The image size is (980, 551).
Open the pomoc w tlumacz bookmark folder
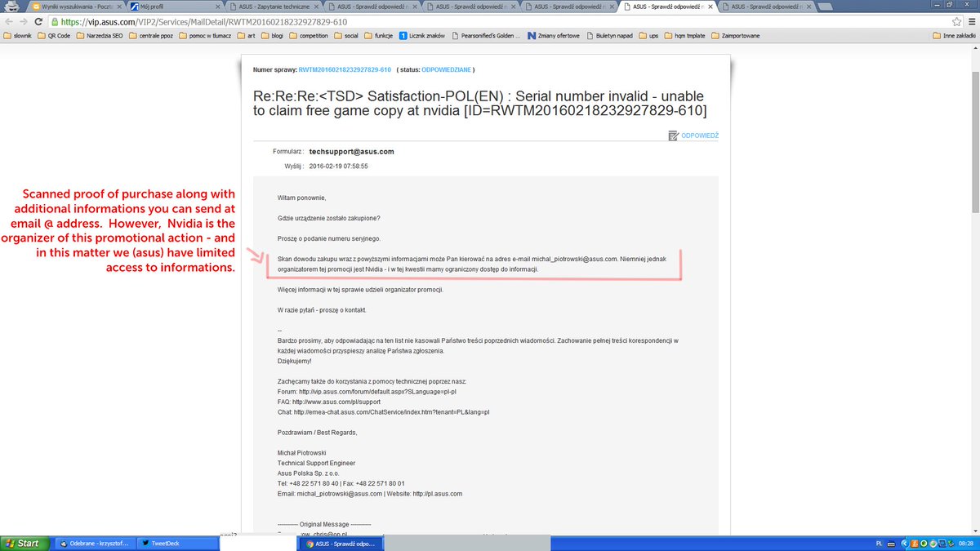click(x=203, y=36)
